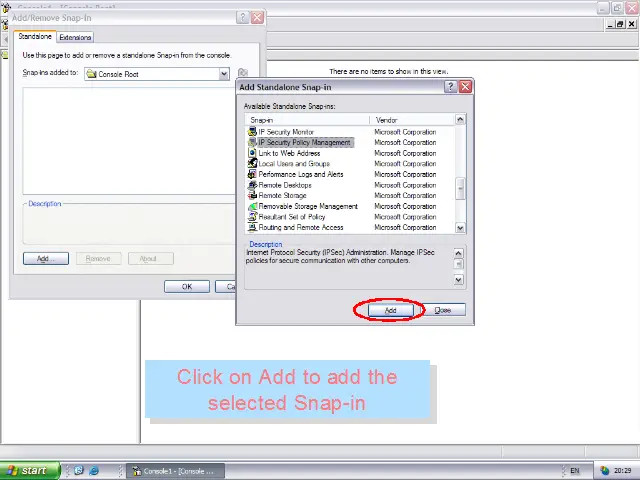
Task: Restore down the inner console window
Action: pos(620,24)
